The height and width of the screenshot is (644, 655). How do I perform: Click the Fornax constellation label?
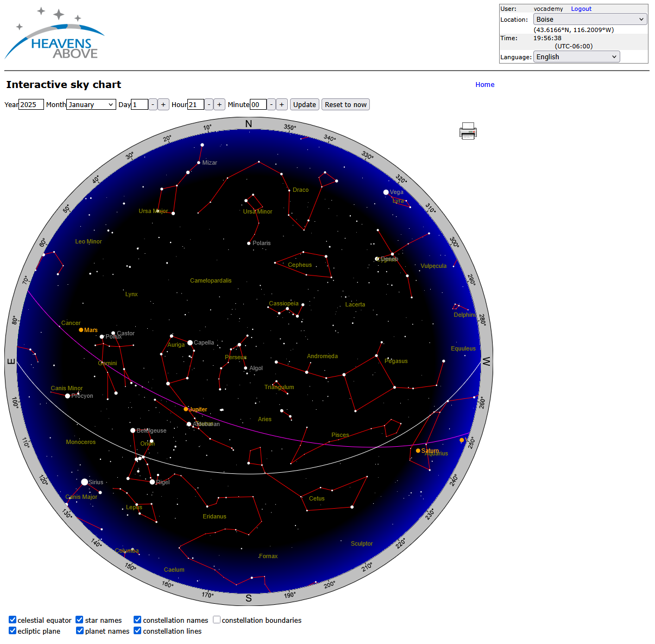pyautogui.click(x=268, y=556)
